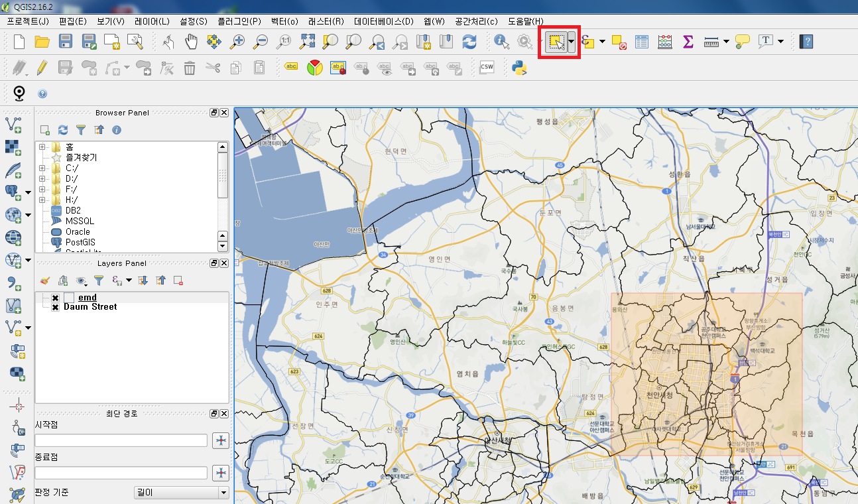
Task: Save project using the floppy disk icon
Action: coord(66,42)
